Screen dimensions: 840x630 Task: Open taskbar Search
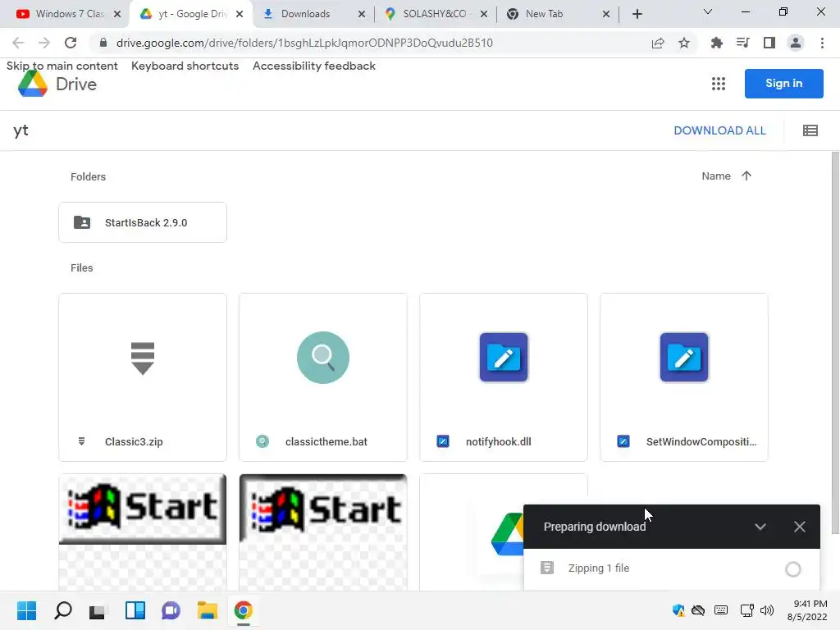pyautogui.click(x=62, y=610)
